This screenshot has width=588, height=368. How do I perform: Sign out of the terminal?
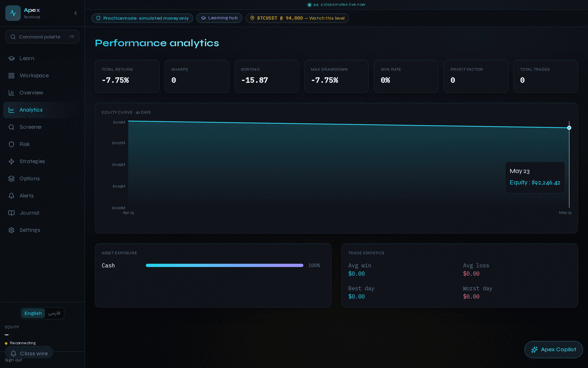pos(13,360)
